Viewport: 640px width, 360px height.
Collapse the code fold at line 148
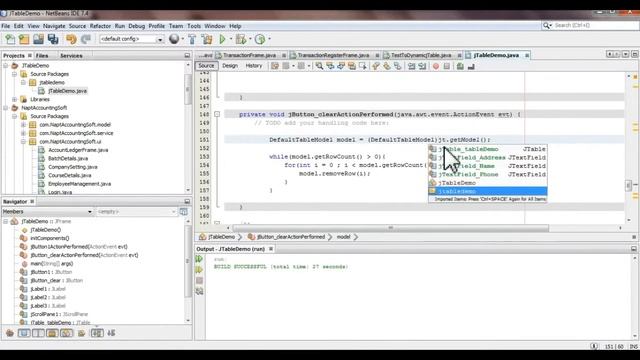217,114
